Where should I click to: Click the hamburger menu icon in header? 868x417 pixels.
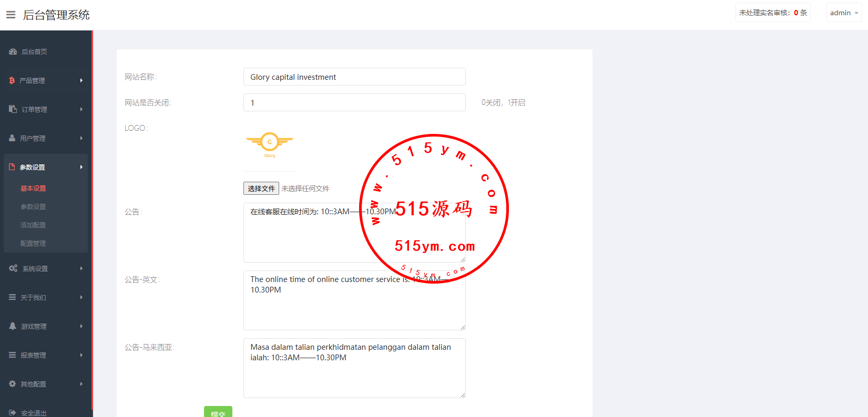click(x=11, y=15)
